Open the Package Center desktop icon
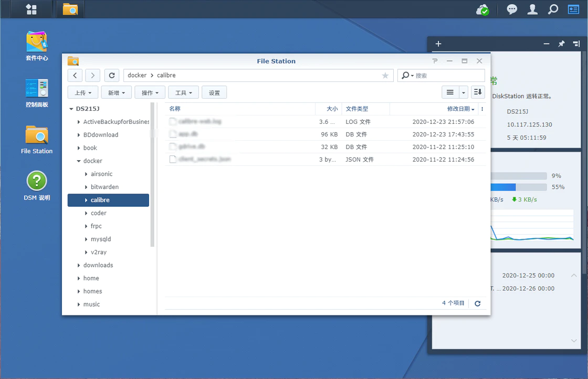588x379 pixels. click(x=37, y=46)
